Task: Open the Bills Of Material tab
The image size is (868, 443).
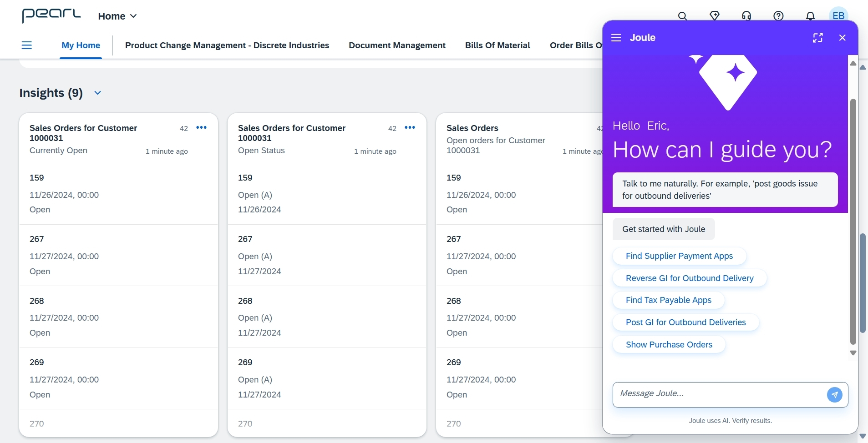Action: coord(497,45)
